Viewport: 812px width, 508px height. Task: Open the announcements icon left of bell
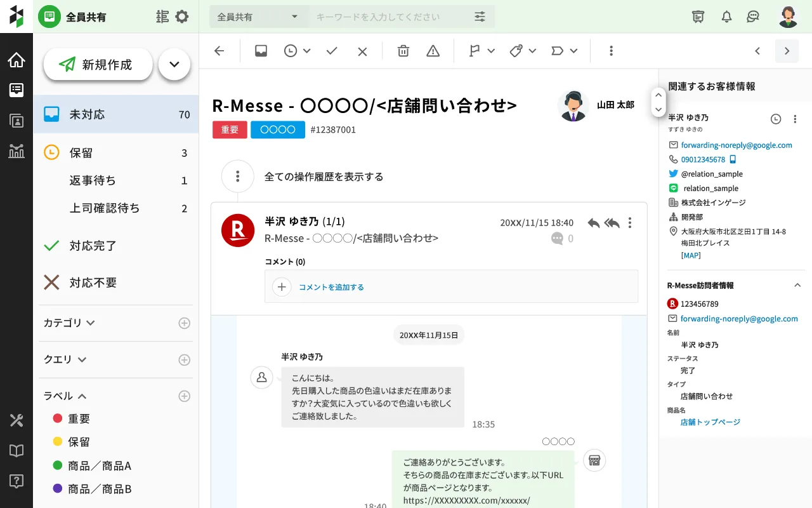click(698, 17)
